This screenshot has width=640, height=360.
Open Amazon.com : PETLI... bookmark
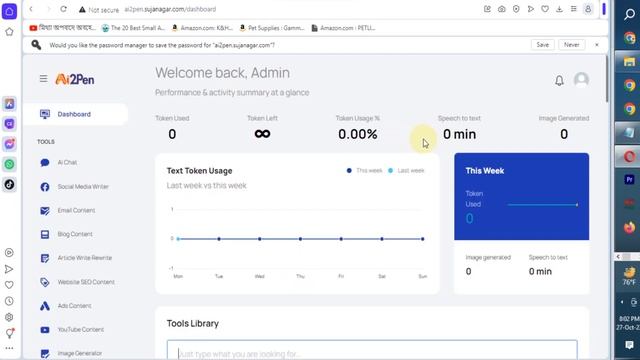[x=343, y=28]
